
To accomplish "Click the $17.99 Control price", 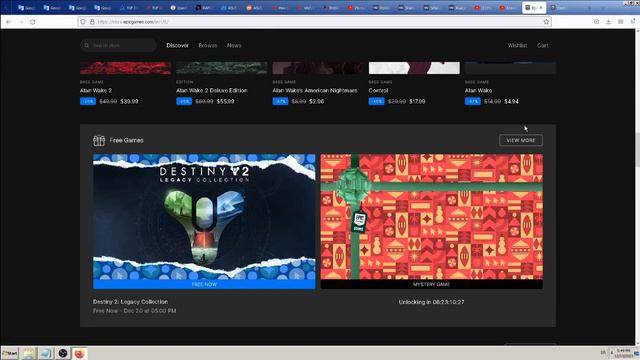I will pyautogui.click(x=417, y=101).
